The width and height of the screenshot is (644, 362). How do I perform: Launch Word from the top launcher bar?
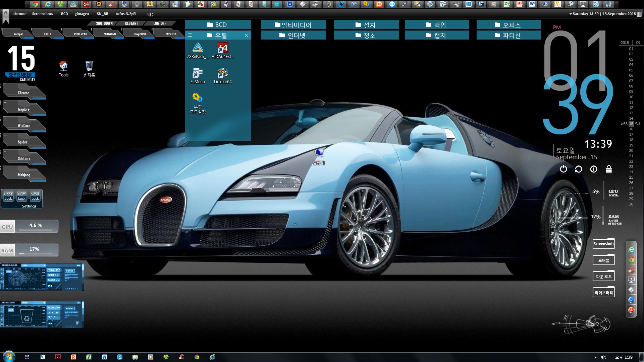pos(532,4)
